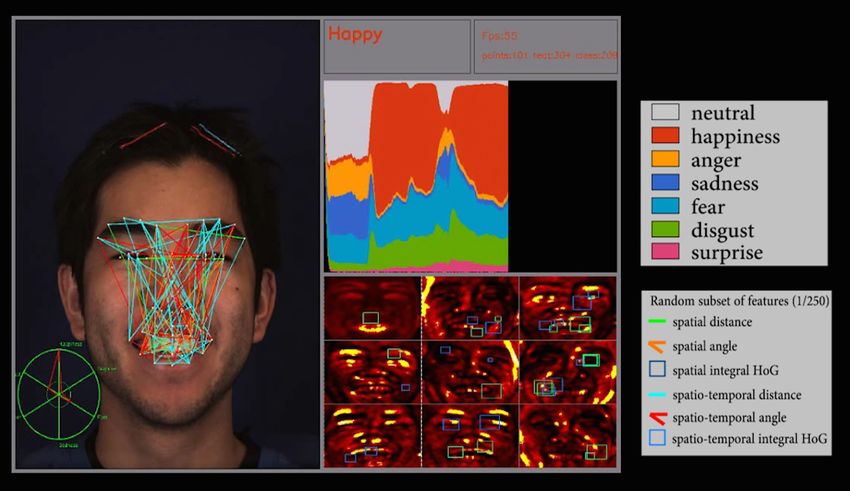Select the happiness red legend swatch

pyautogui.click(x=665, y=136)
